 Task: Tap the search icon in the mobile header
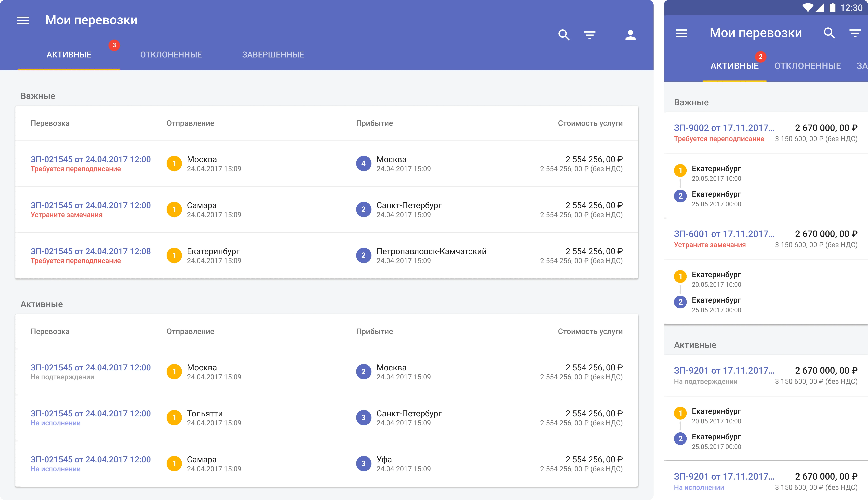pos(829,33)
